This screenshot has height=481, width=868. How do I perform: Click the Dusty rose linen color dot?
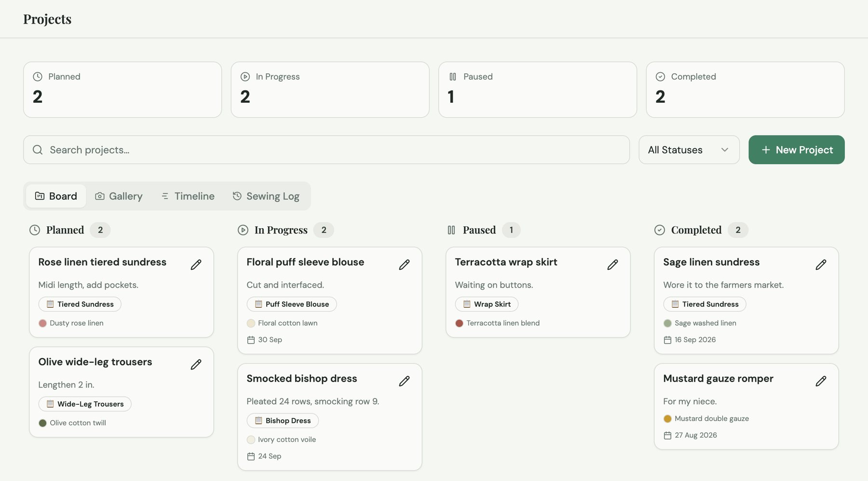click(42, 323)
